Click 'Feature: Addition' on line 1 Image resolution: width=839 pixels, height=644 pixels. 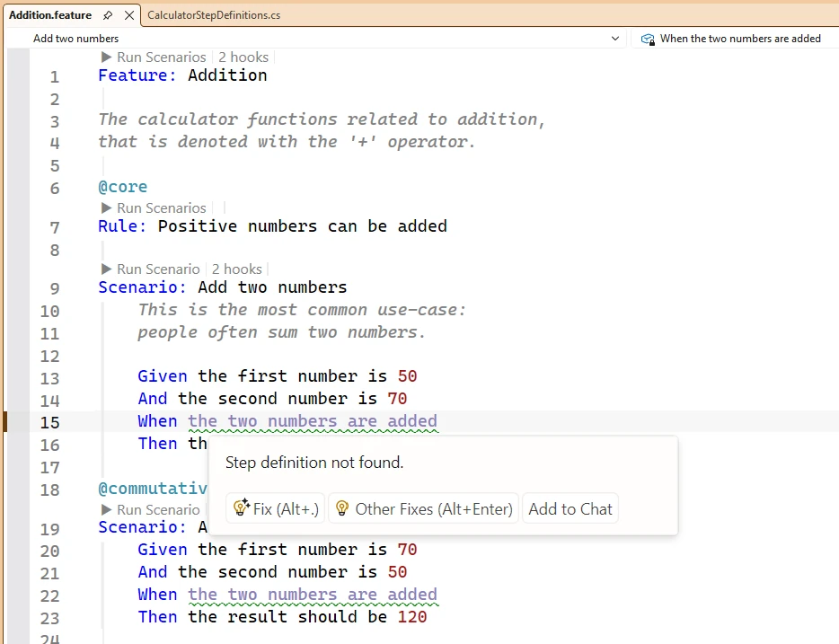182,75
